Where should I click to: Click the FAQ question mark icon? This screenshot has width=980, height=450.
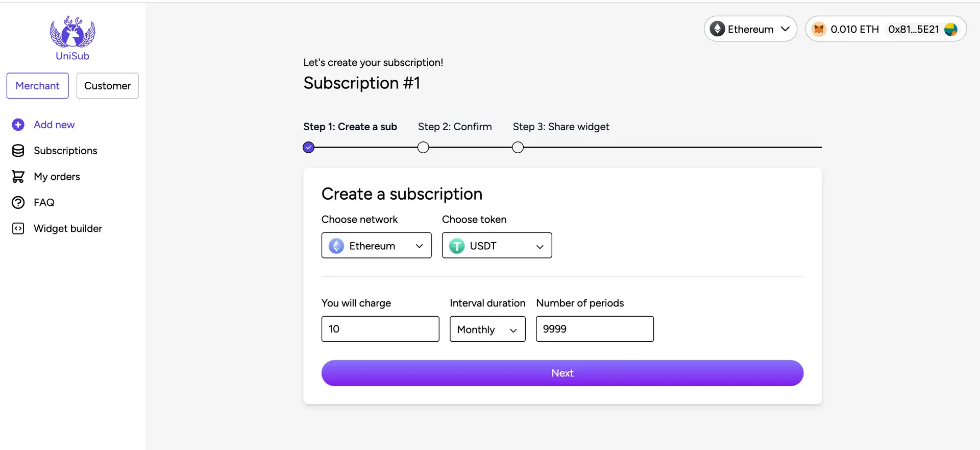pyautogui.click(x=18, y=203)
